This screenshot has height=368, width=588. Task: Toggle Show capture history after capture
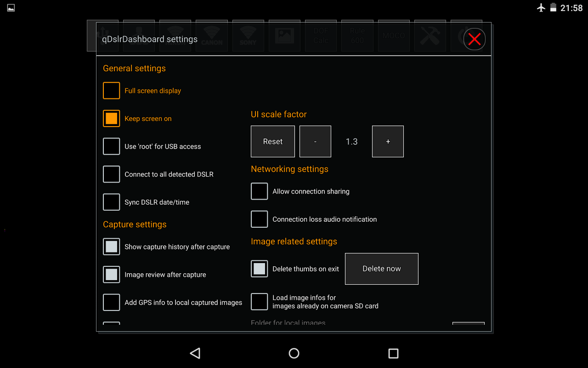pyautogui.click(x=112, y=247)
